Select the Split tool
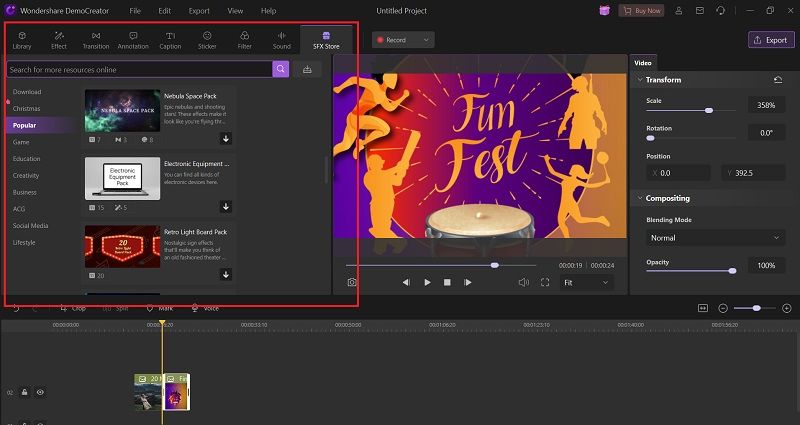This screenshot has width=800, height=425. [115, 308]
